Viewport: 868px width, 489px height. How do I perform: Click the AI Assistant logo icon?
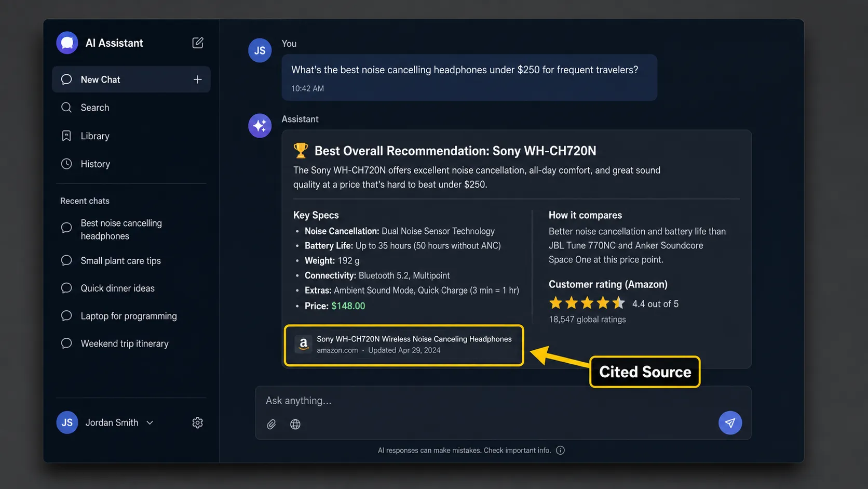(67, 43)
